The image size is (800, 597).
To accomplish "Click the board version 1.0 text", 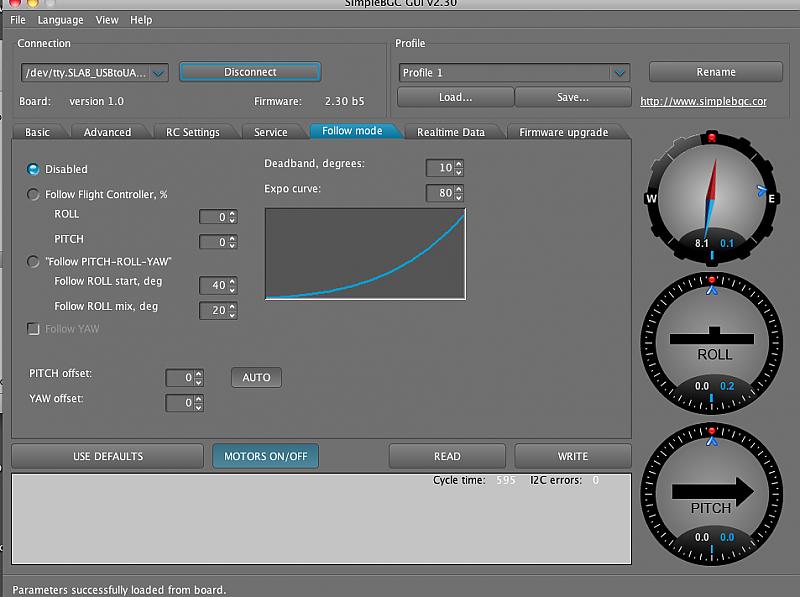I will (x=96, y=101).
